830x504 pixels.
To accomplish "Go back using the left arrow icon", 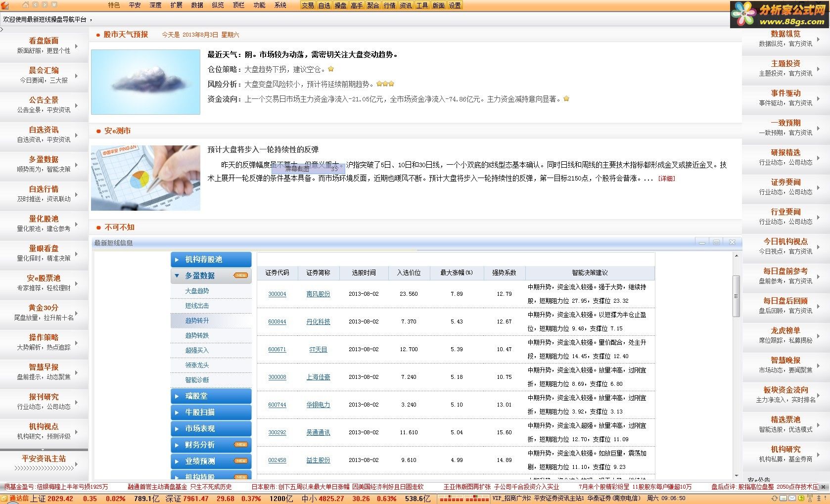I will click(35, 4).
